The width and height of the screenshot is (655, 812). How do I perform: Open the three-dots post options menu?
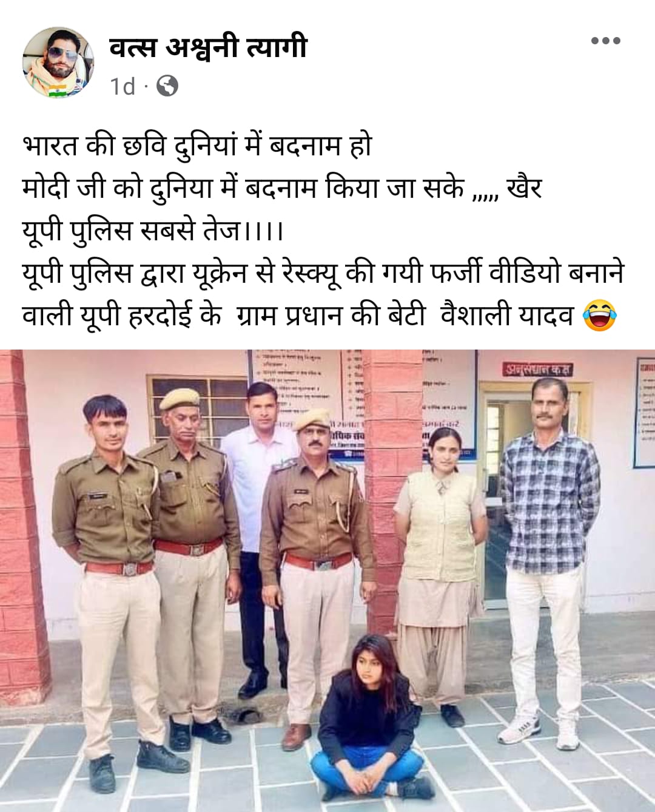(605, 41)
